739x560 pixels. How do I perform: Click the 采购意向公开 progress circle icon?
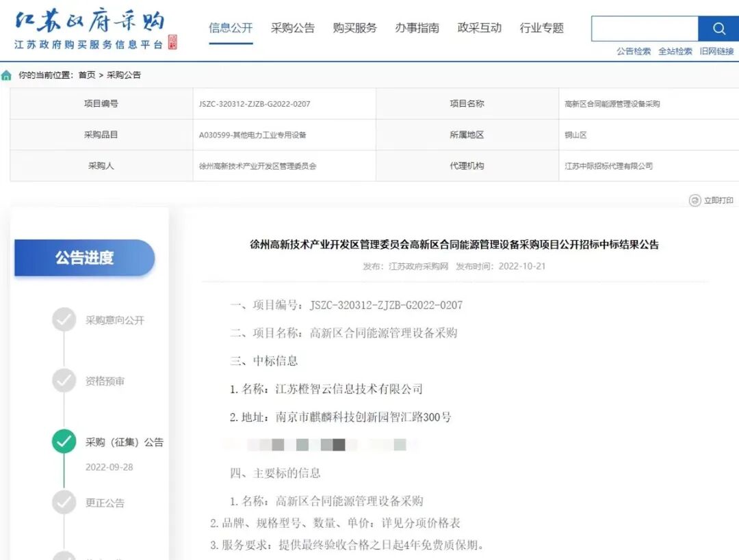[x=64, y=319]
